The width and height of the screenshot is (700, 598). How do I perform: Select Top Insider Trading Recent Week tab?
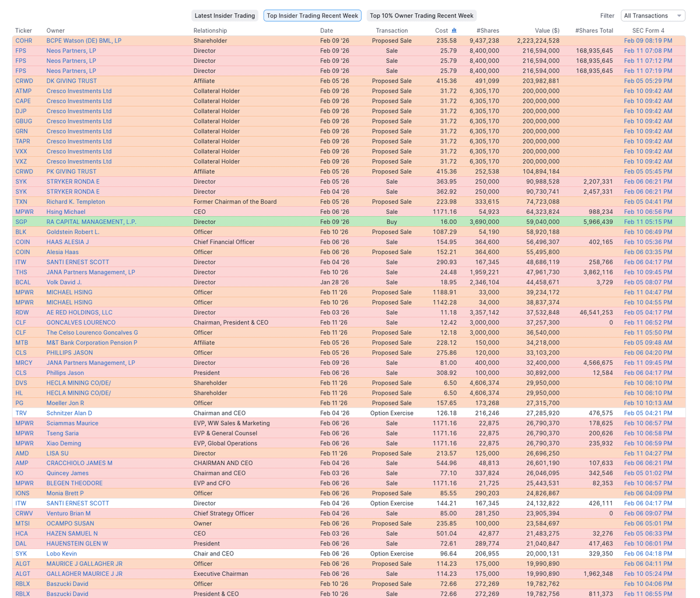pos(312,16)
